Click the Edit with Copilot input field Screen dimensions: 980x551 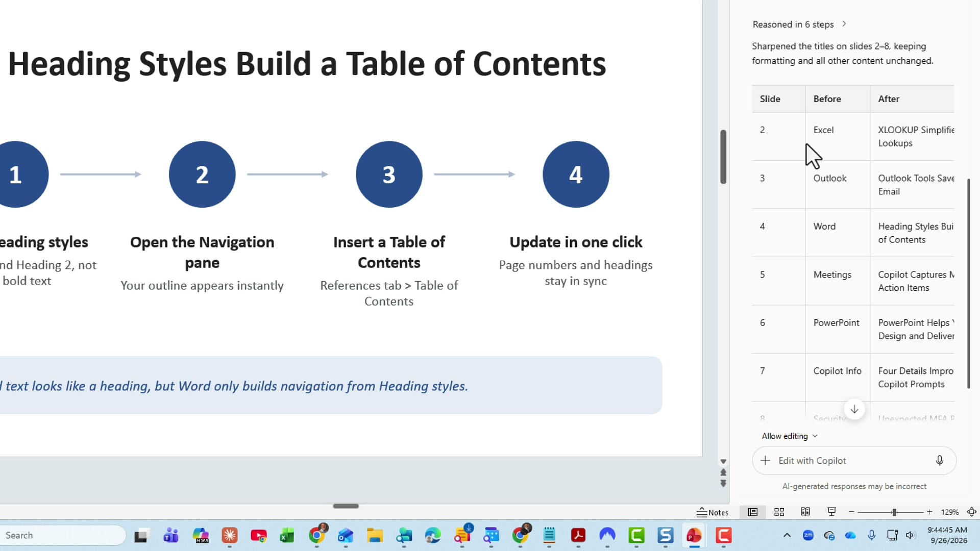click(x=853, y=461)
